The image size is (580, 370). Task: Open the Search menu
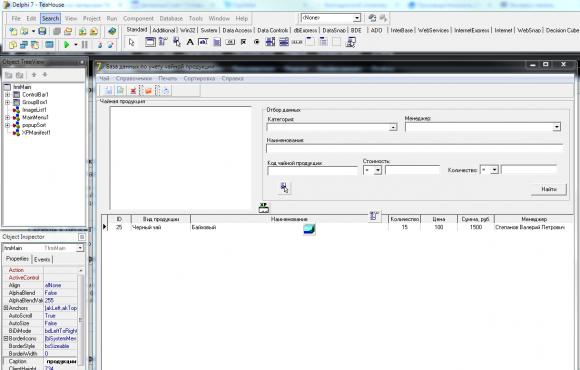[x=50, y=18]
